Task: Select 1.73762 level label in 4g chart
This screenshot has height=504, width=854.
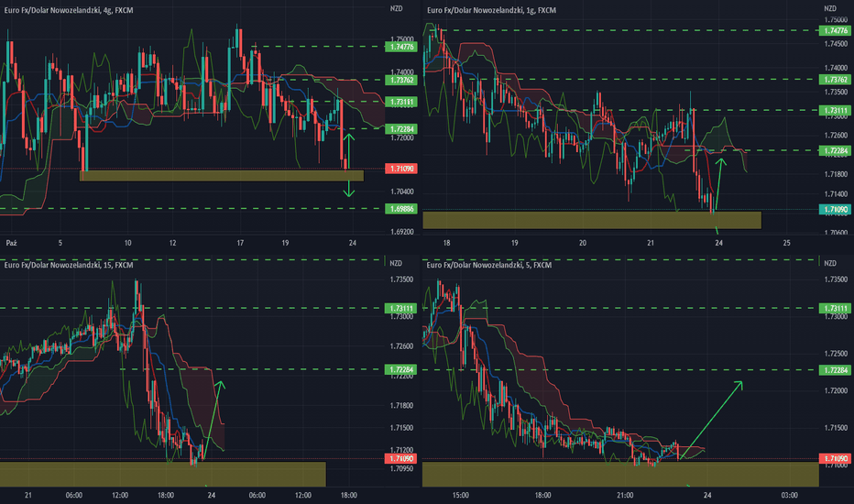Action: coord(401,80)
